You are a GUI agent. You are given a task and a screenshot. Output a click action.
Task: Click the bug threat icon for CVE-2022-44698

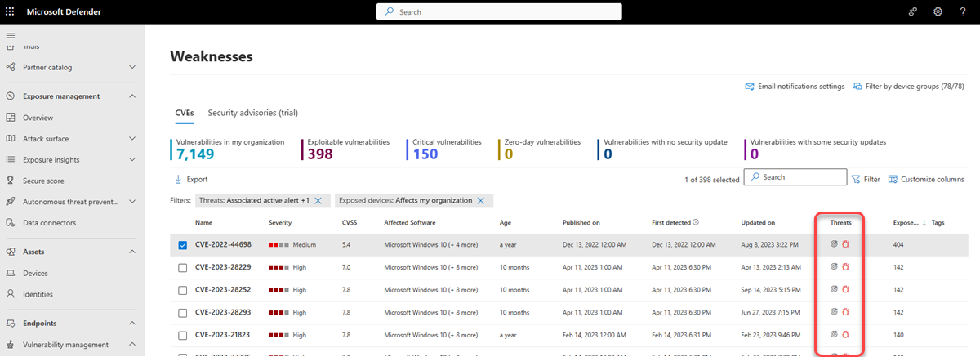coord(847,243)
